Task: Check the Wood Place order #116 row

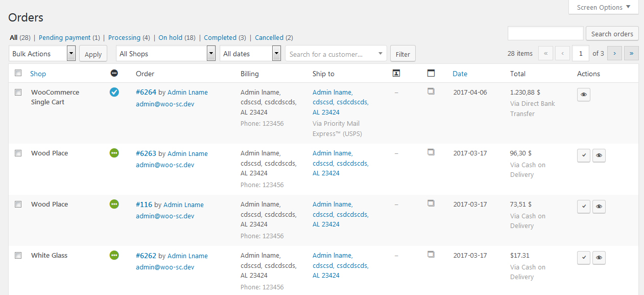Action: pyautogui.click(x=18, y=205)
